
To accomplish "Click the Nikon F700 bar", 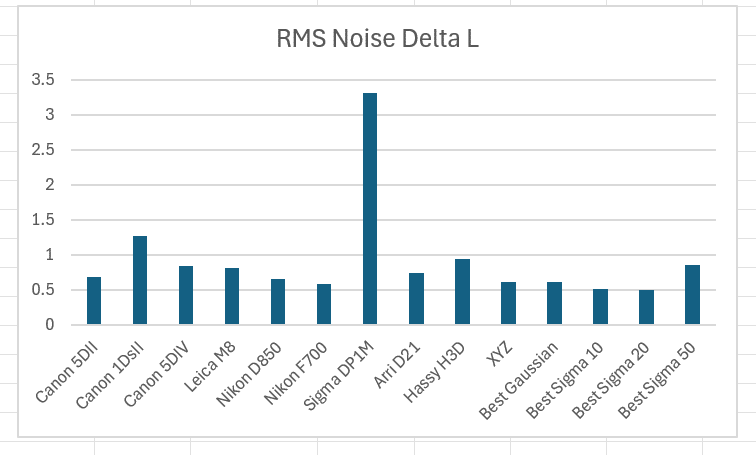I will 324,304.
